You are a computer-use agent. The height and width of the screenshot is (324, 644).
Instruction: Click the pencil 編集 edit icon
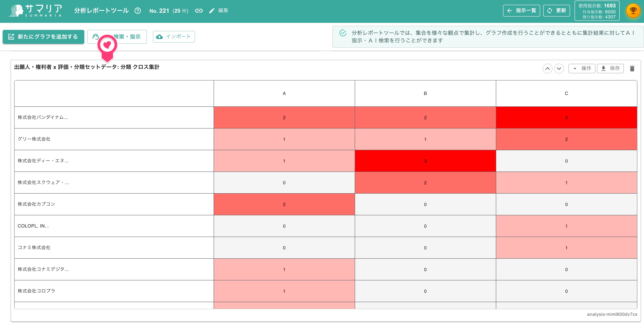point(218,10)
